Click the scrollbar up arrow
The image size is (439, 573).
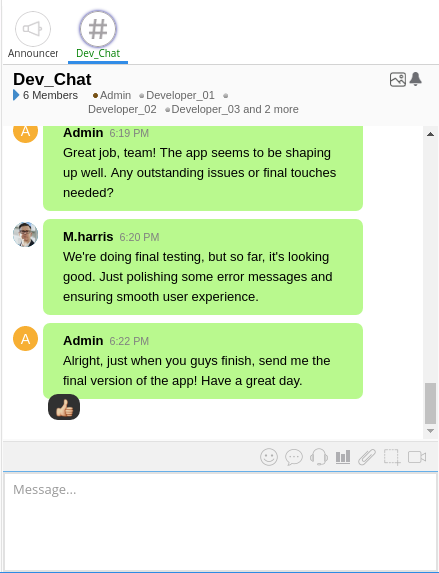point(430,134)
